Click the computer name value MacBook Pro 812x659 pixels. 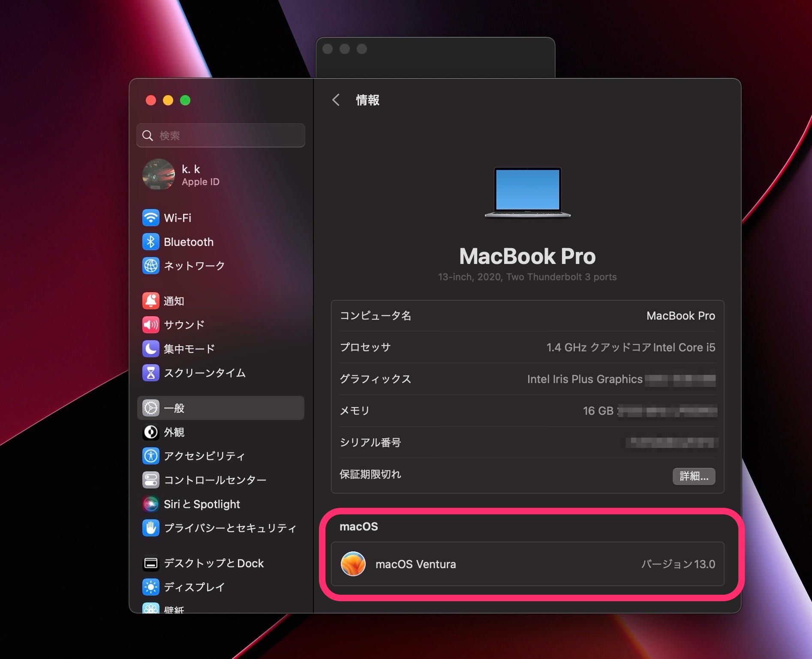[x=681, y=316]
